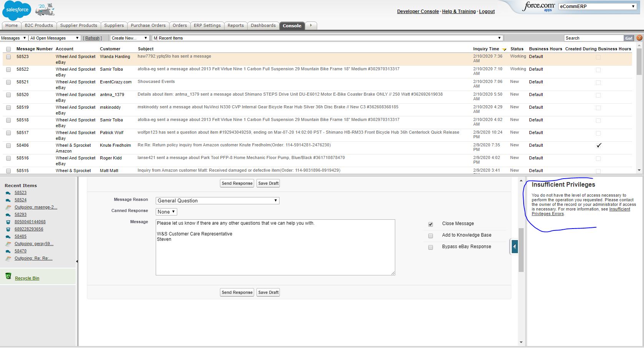This screenshot has width=644, height=348.
Task: Select all messages with the header checkbox
Action: click(x=8, y=49)
